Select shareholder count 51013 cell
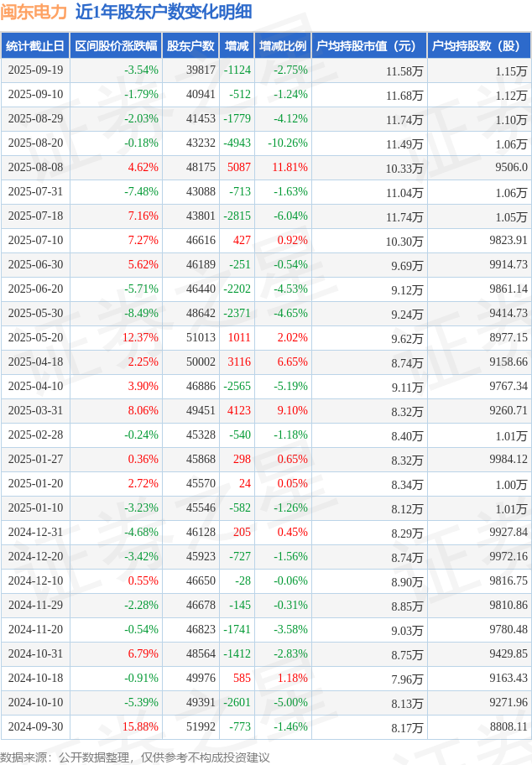Image resolution: width=532 pixels, height=765 pixels. (x=201, y=338)
